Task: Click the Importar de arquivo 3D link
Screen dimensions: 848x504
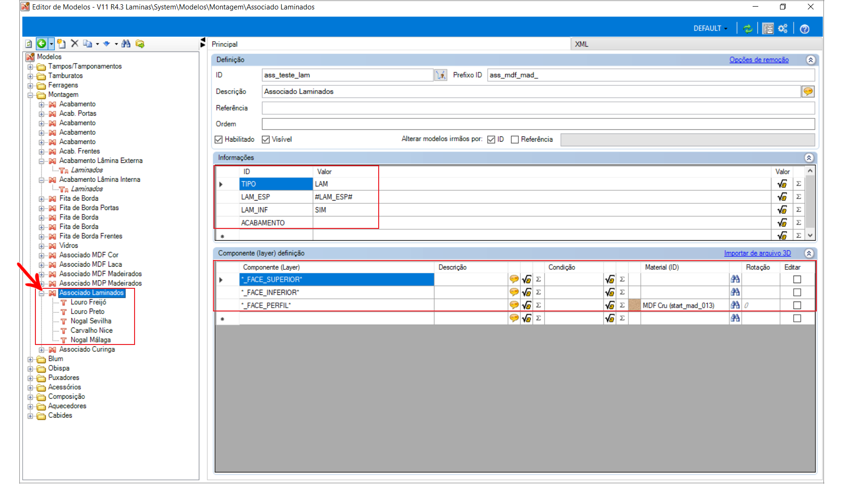Action: 757,253
